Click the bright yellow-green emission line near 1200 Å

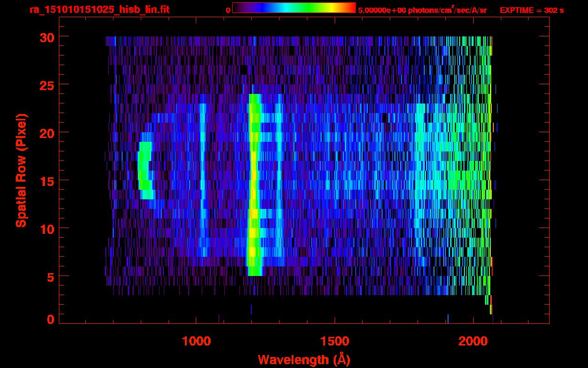pos(254,185)
